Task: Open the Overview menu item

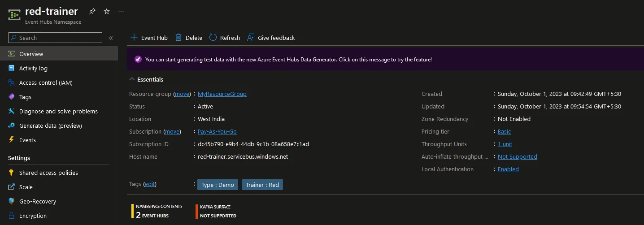Action: pyautogui.click(x=59, y=54)
